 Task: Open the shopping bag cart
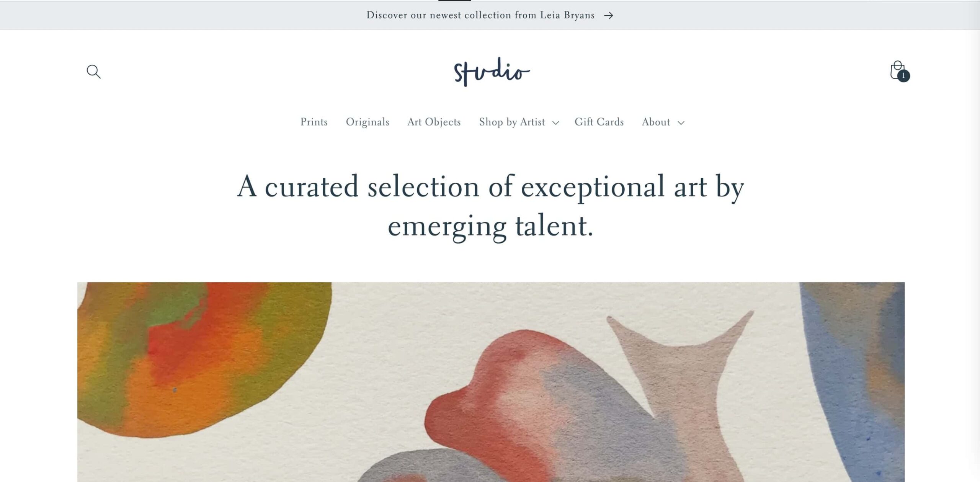click(897, 70)
